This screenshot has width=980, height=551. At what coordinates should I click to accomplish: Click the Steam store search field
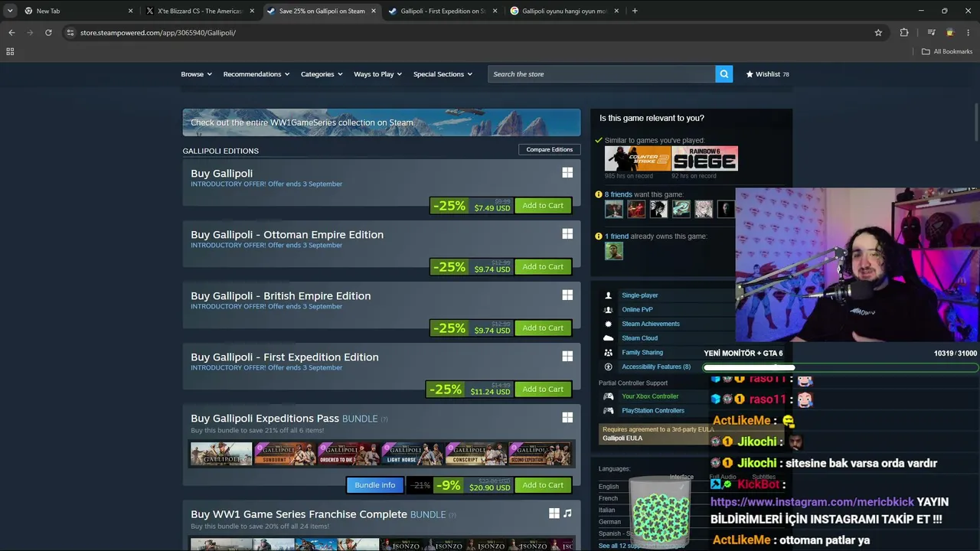tap(602, 74)
